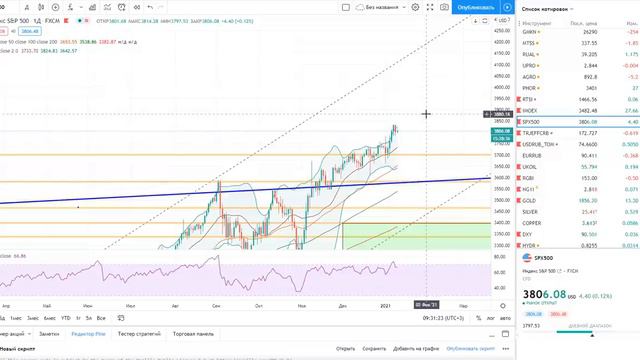The width and height of the screenshot is (640, 360).
Task: Open the indicators (fx) menu
Action: (x=71, y=7)
